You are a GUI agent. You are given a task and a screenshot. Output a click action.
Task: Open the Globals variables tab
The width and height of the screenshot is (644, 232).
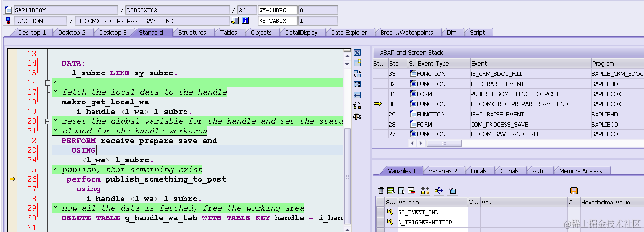509,171
